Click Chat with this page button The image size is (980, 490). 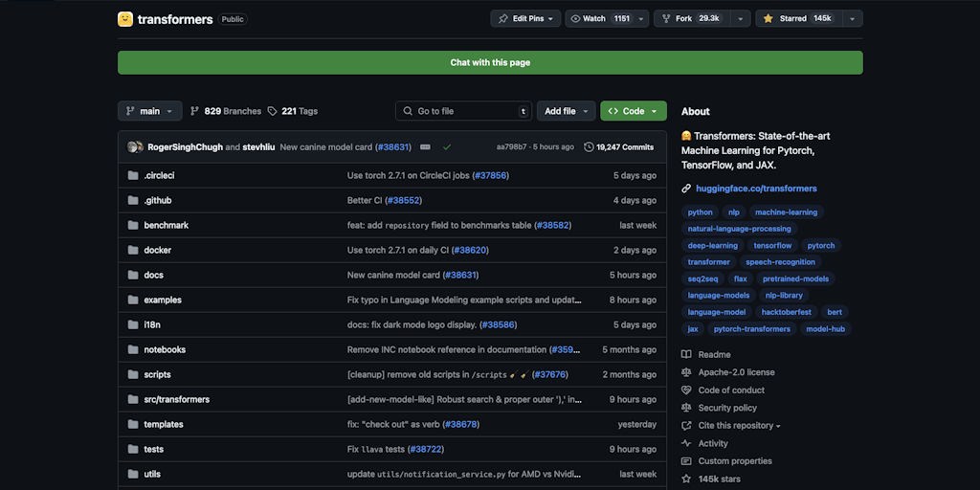(490, 62)
